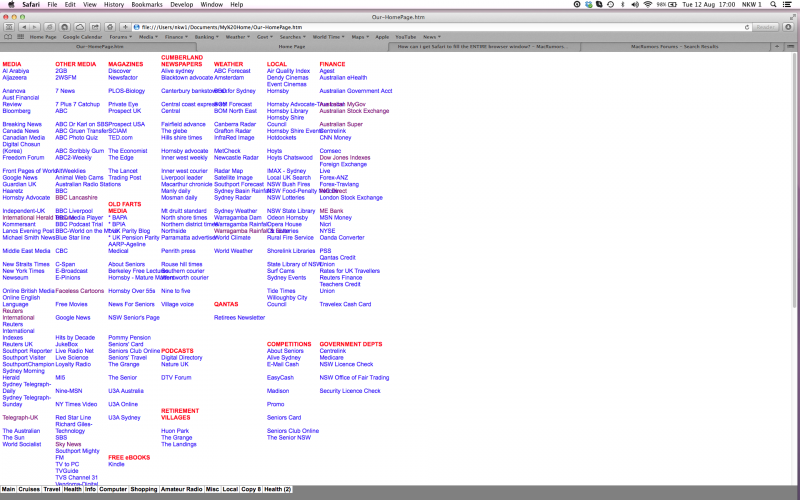Open Time Machine menu bar icon
This screenshot has width=800, height=500.
pyautogui.click(x=611, y=5)
